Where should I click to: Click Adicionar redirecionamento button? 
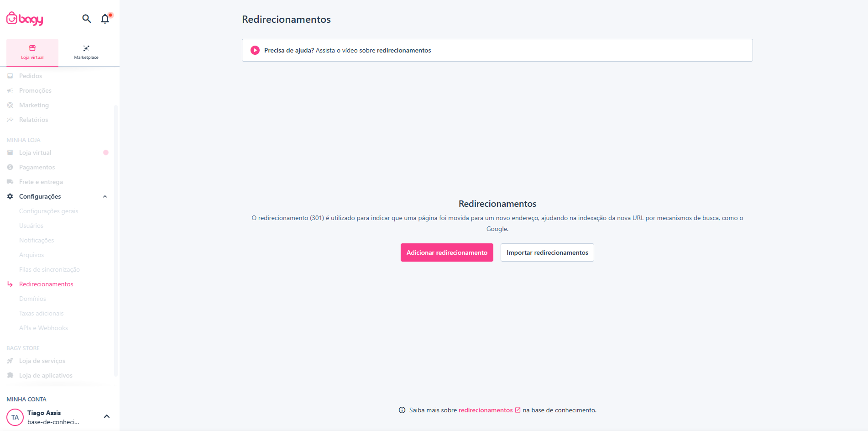pos(447,252)
